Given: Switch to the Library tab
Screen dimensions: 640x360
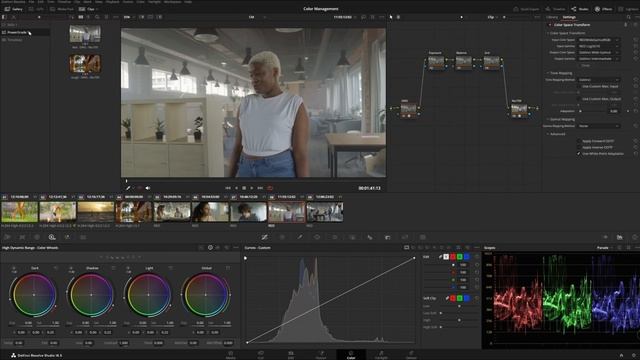Looking at the screenshot, I should 552,17.
